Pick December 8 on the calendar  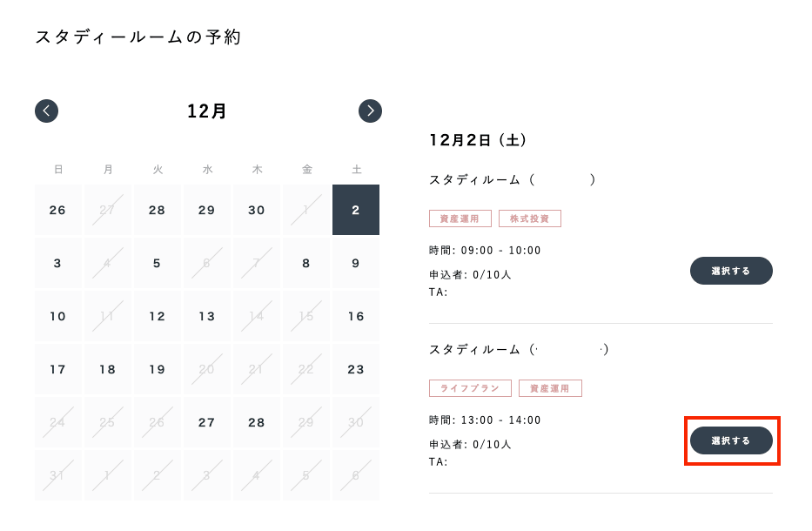coord(306,263)
